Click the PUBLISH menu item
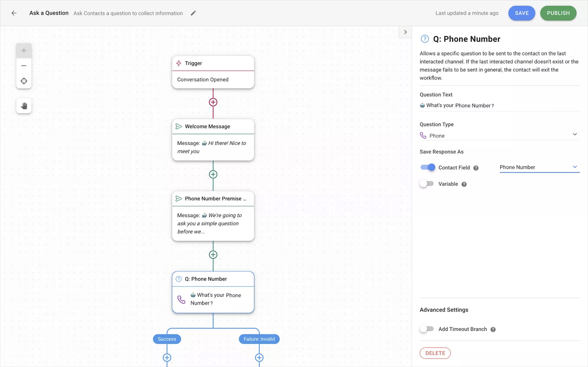 point(558,13)
